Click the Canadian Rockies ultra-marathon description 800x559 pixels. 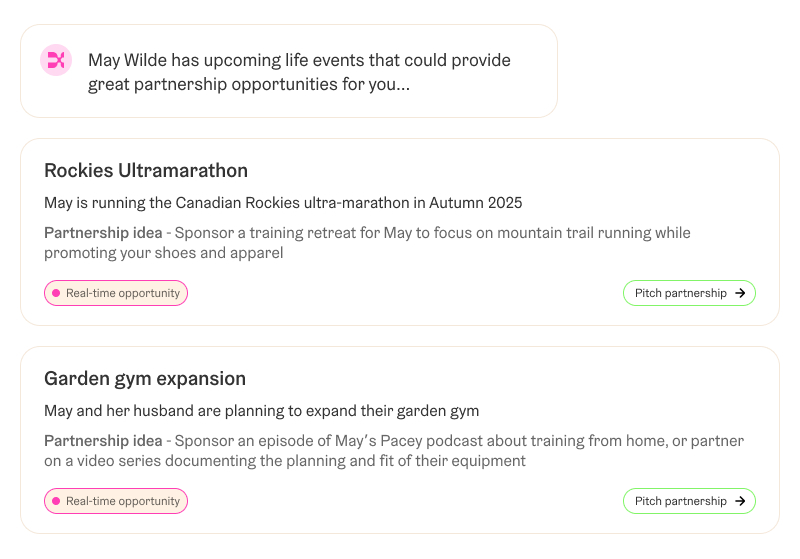(283, 203)
